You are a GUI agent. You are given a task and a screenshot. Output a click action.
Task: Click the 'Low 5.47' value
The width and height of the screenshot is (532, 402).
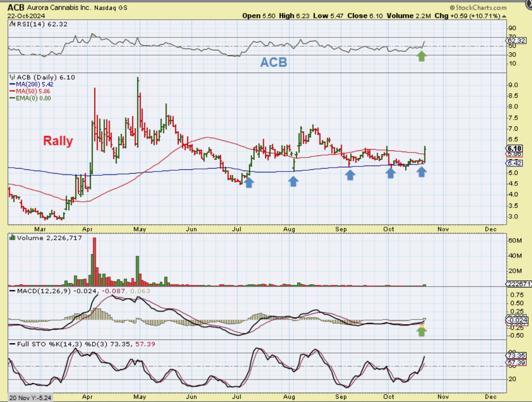click(328, 16)
